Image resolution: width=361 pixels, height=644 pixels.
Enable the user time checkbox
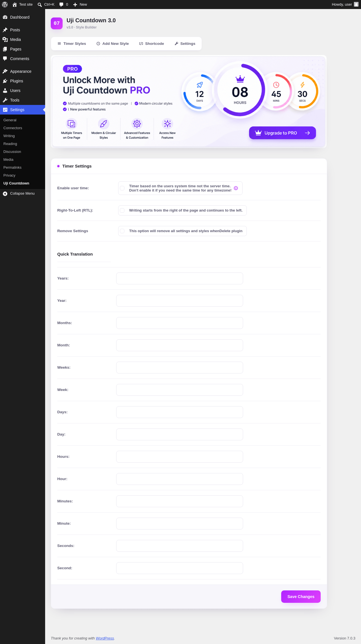[122, 188]
